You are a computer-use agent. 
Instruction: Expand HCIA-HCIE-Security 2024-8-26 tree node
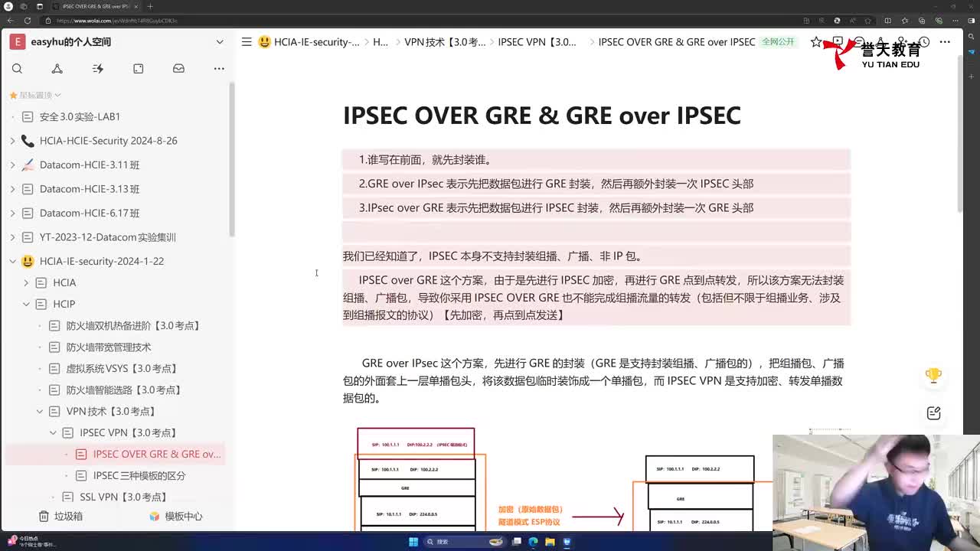pyautogui.click(x=12, y=141)
